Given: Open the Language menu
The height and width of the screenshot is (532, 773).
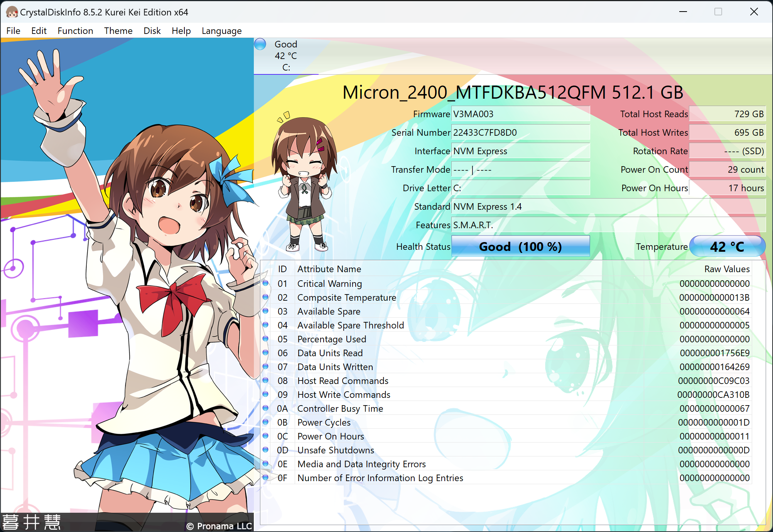Looking at the screenshot, I should [x=221, y=31].
